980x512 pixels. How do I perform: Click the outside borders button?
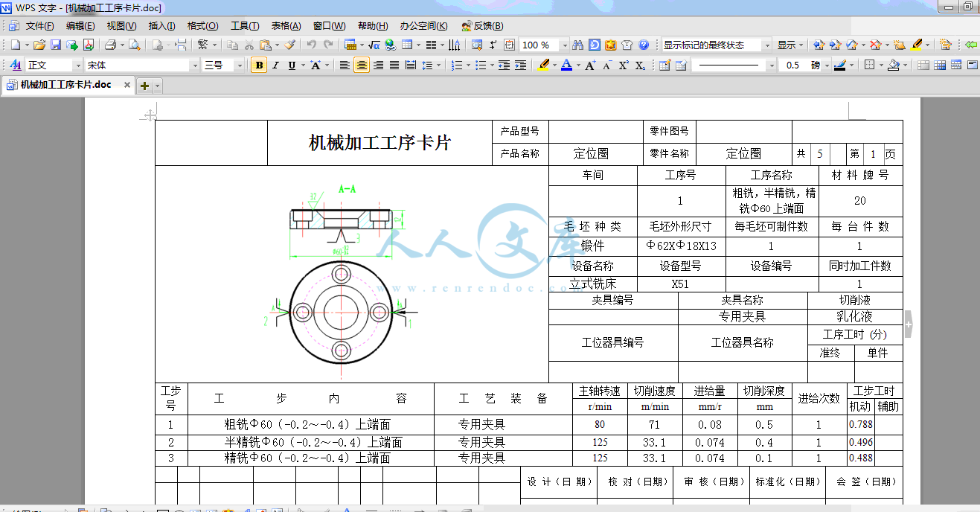pos(870,65)
